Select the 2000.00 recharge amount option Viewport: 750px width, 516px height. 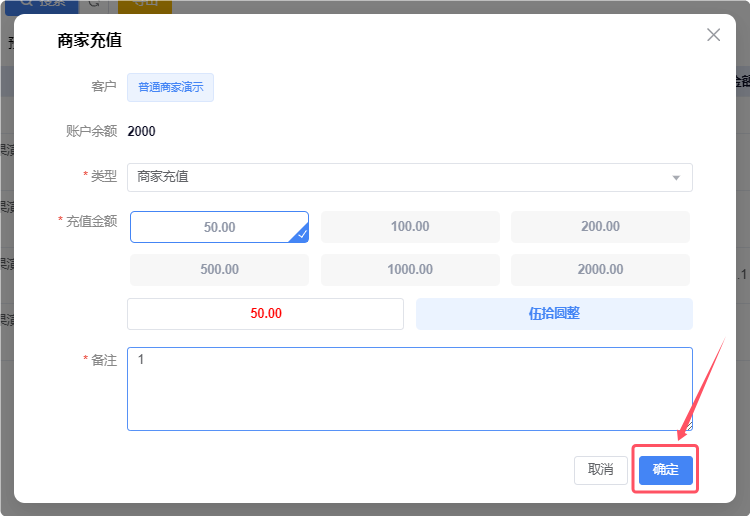click(x=600, y=269)
